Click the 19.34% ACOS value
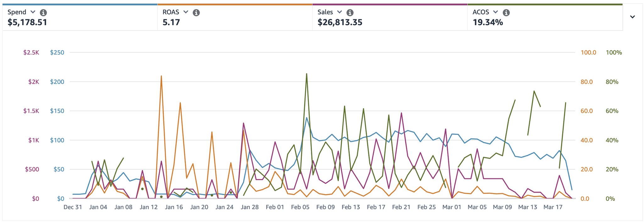Viewport: 644px width, 222px height. [x=488, y=22]
